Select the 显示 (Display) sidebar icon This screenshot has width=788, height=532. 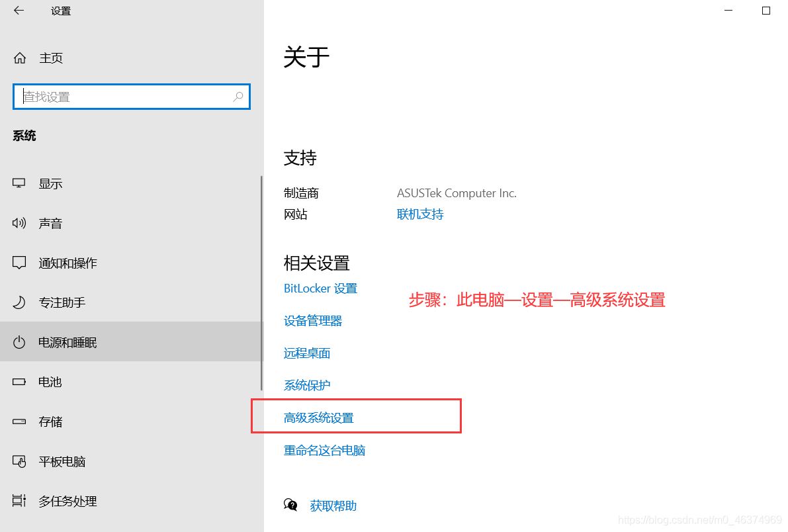pos(19,183)
